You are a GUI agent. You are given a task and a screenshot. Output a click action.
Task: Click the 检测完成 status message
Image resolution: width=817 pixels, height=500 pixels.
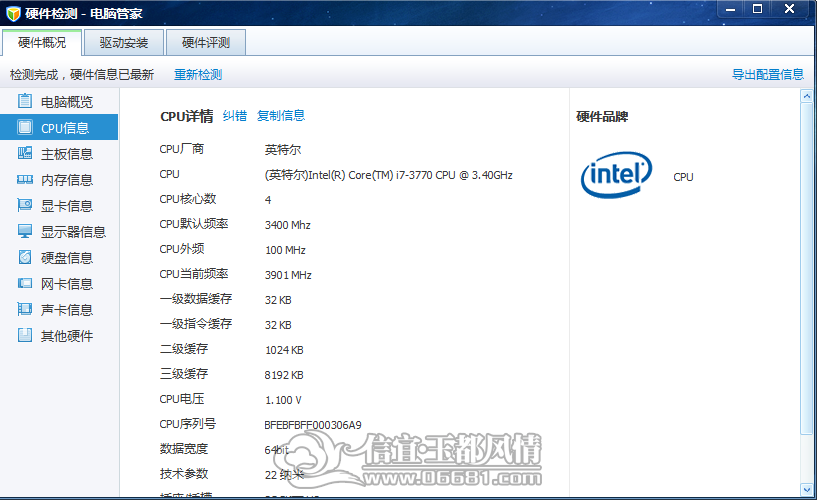tap(82, 74)
